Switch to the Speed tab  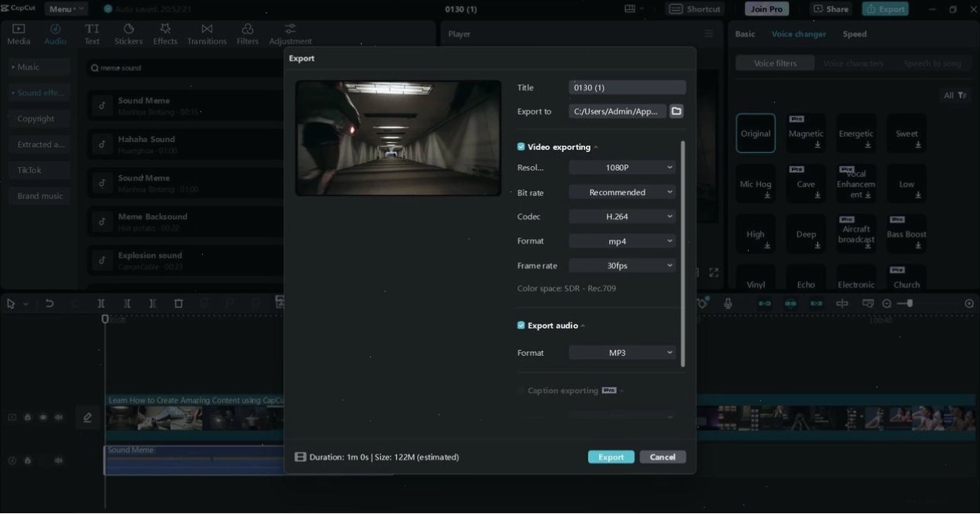(x=855, y=34)
